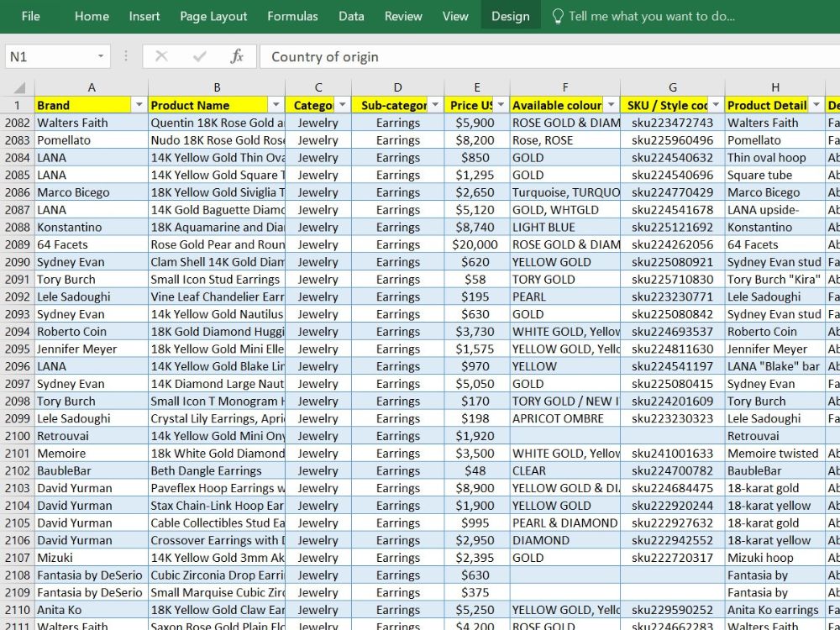Open the Insert ribbon tab

coord(144,16)
